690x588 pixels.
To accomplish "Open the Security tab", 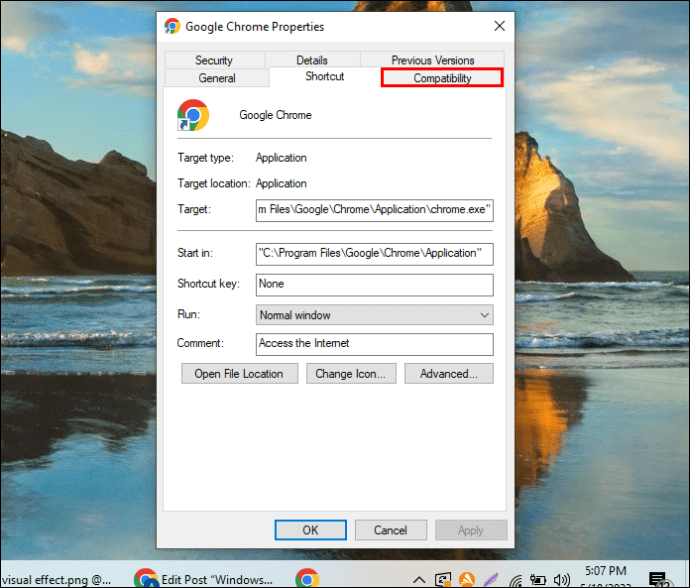I will point(214,60).
